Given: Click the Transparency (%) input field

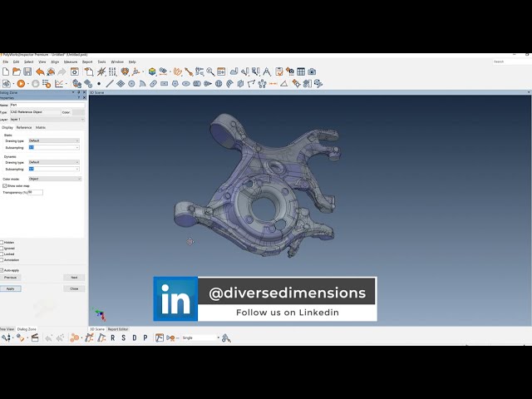Looking at the screenshot, I should [35, 192].
